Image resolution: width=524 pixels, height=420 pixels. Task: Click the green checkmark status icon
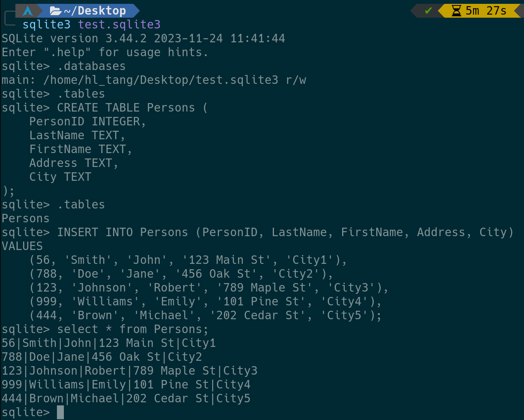pyautogui.click(x=428, y=11)
